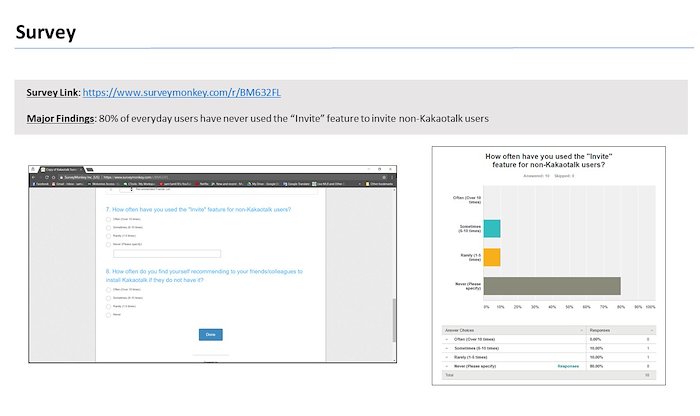The image size is (700, 416).
Task: Select Sometimes (6-10 times) for question 8
Action: 108,298
